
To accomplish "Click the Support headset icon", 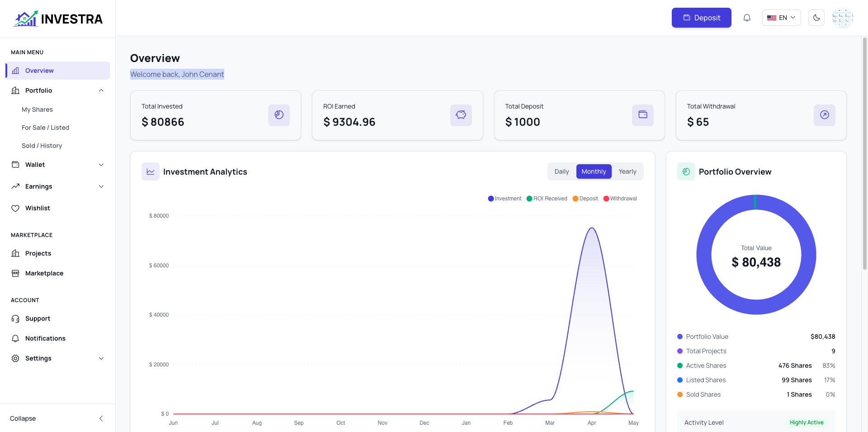I will 15,318.
